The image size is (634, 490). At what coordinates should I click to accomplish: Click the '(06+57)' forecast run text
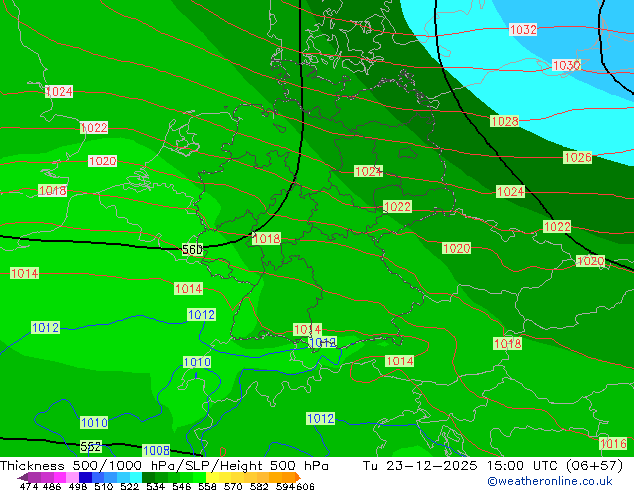[x=594, y=466]
